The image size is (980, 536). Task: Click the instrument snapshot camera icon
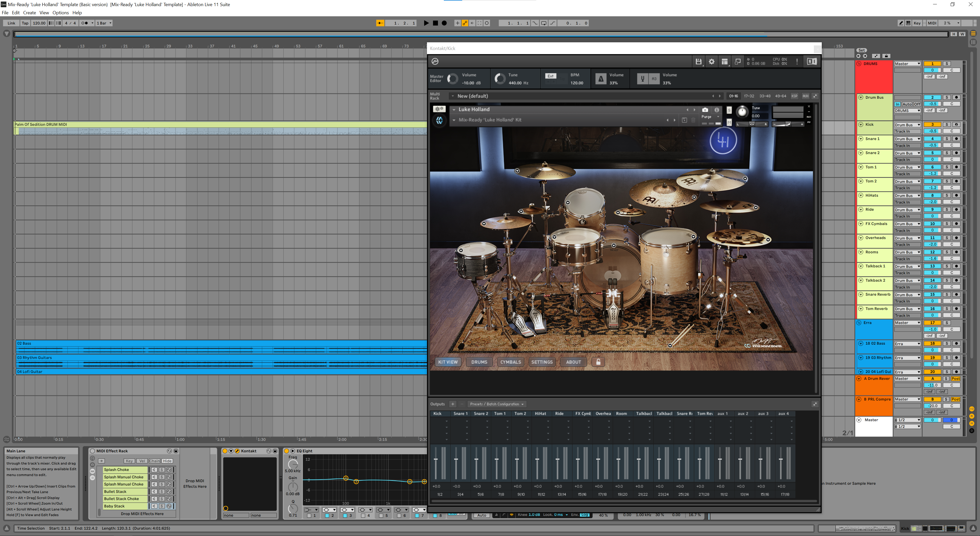pyautogui.click(x=705, y=109)
